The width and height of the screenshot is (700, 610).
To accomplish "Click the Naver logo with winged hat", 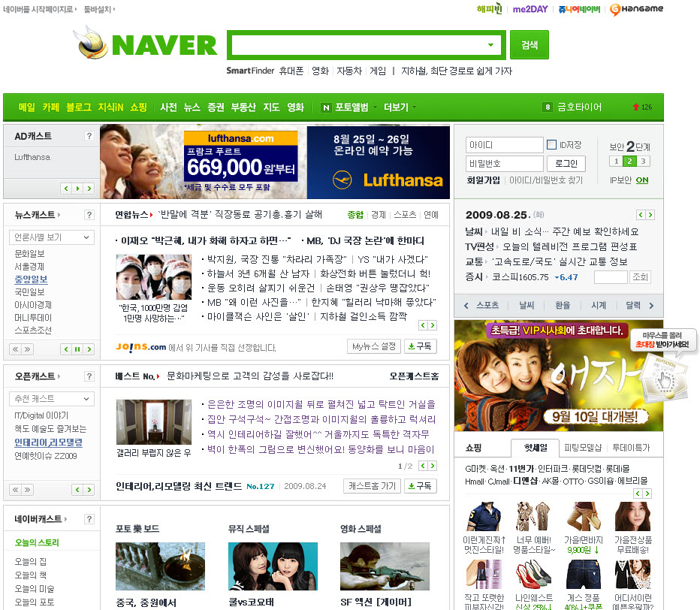I will [x=147, y=45].
